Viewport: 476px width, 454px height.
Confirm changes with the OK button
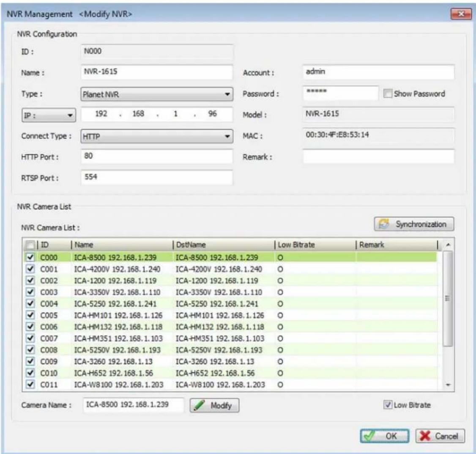click(x=385, y=436)
